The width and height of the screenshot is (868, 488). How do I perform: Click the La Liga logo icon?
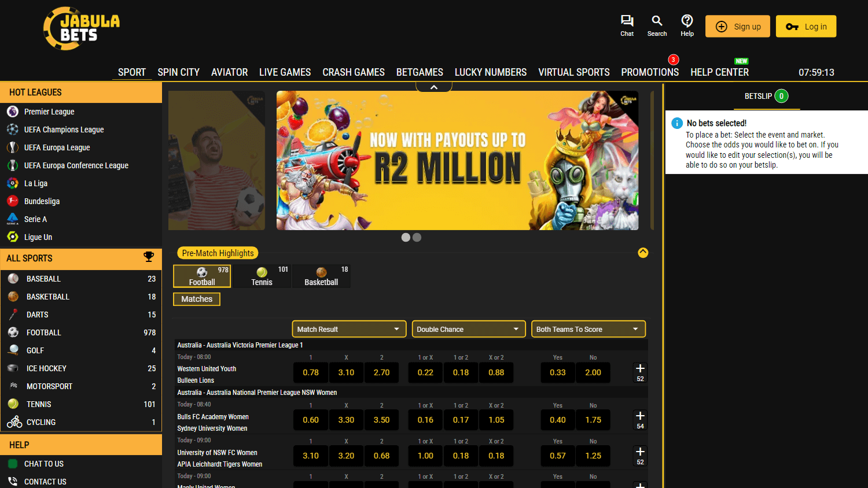coord(13,183)
